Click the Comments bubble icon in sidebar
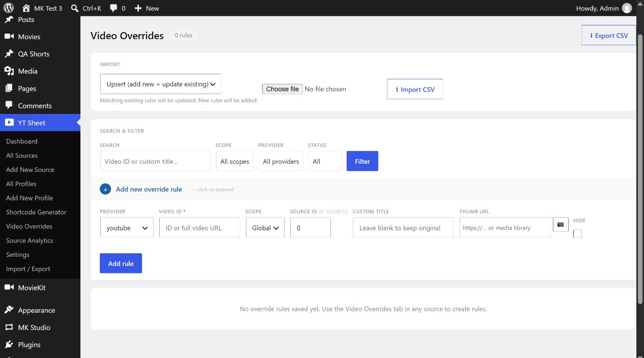Image resolution: width=644 pixels, height=358 pixels. pyautogui.click(x=9, y=106)
